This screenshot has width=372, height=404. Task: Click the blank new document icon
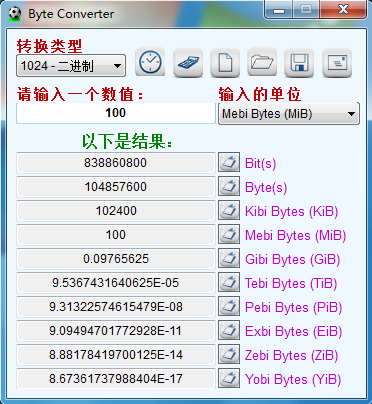(x=225, y=62)
